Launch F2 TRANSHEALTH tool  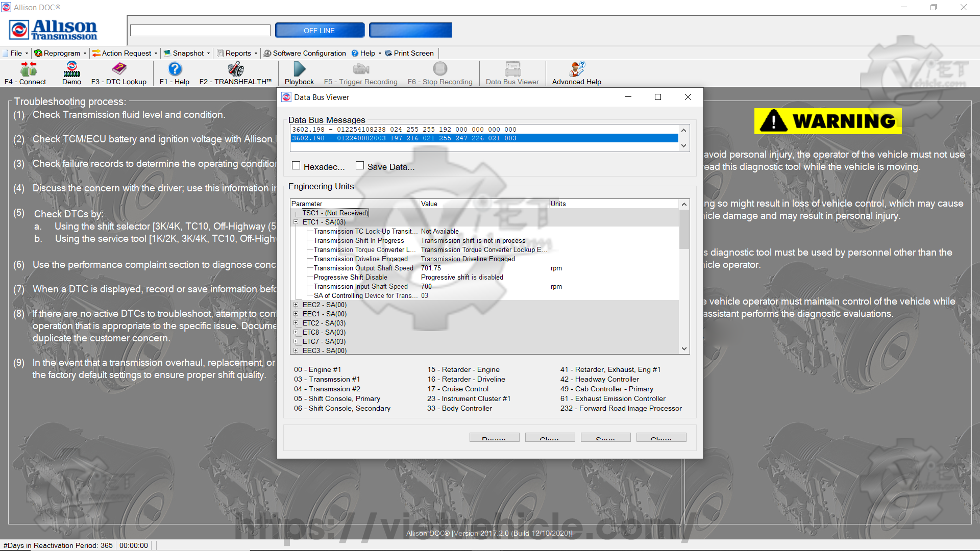click(x=235, y=73)
